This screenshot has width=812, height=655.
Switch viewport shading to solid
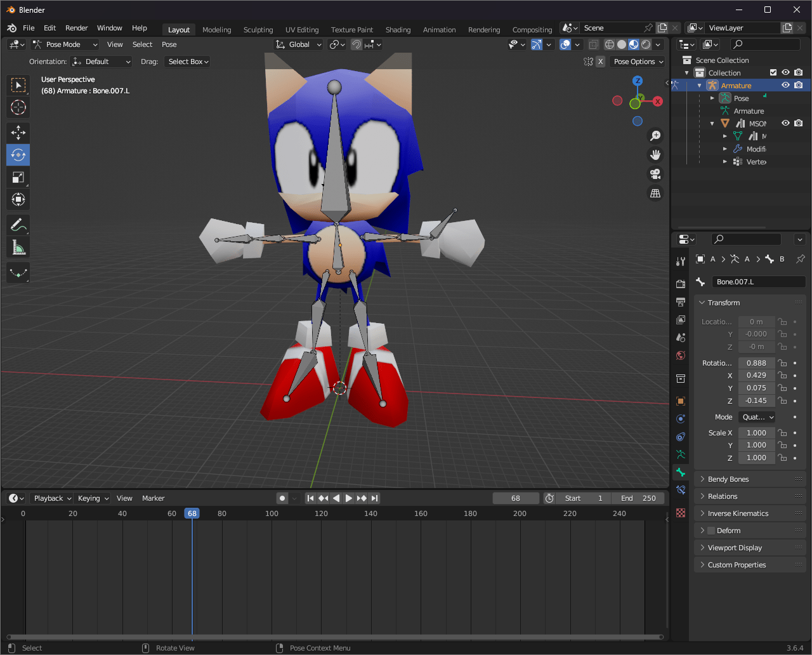(x=622, y=44)
